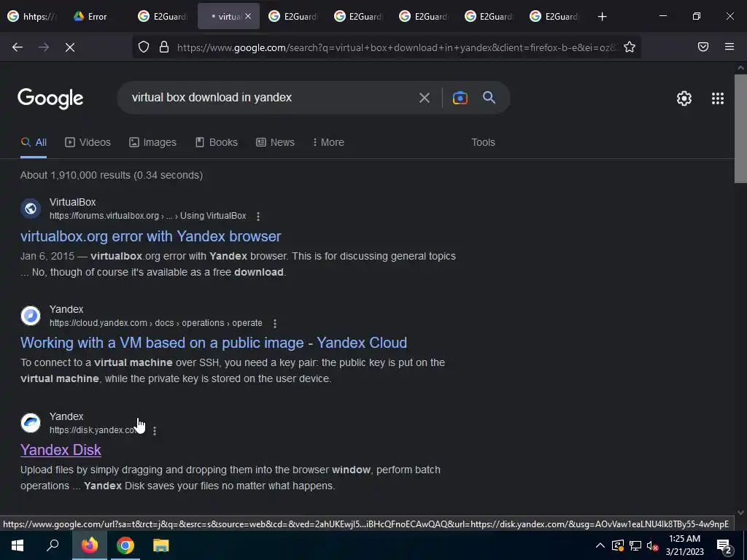Image resolution: width=747 pixels, height=560 pixels.
Task: Open File Explorer from the taskbar
Action: point(161,545)
